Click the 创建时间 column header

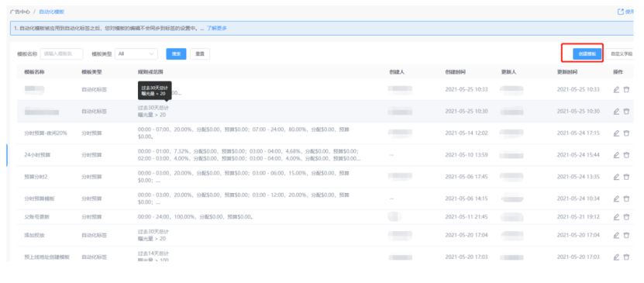coord(456,72)
